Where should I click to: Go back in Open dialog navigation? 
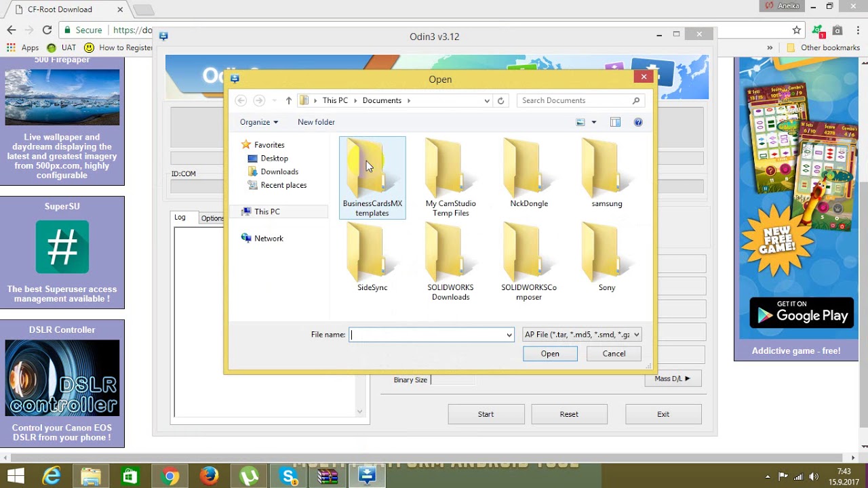pyautogui.click(x=241, y=100)
